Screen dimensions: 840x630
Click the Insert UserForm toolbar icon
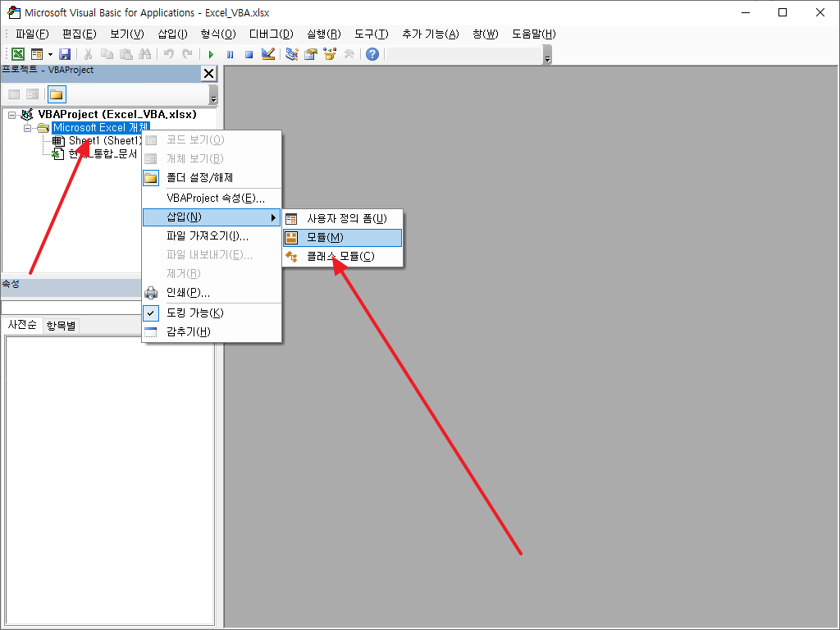coord(37,54)
